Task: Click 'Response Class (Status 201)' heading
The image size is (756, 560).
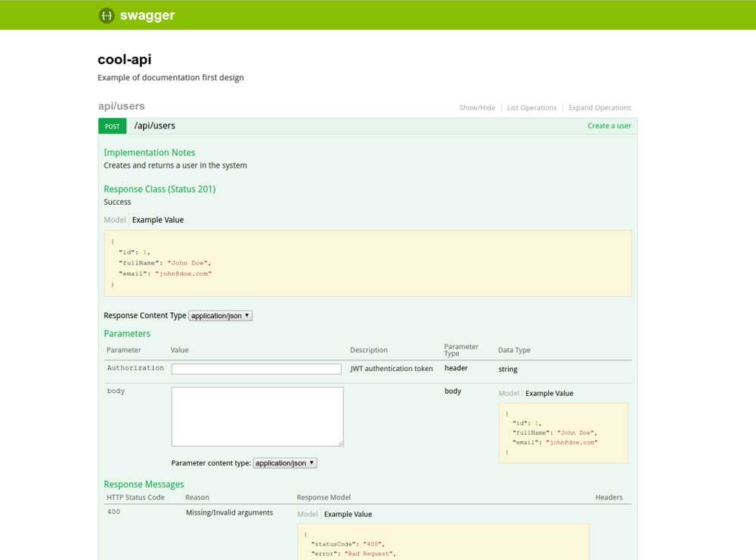Action: [x=160, y=189]
